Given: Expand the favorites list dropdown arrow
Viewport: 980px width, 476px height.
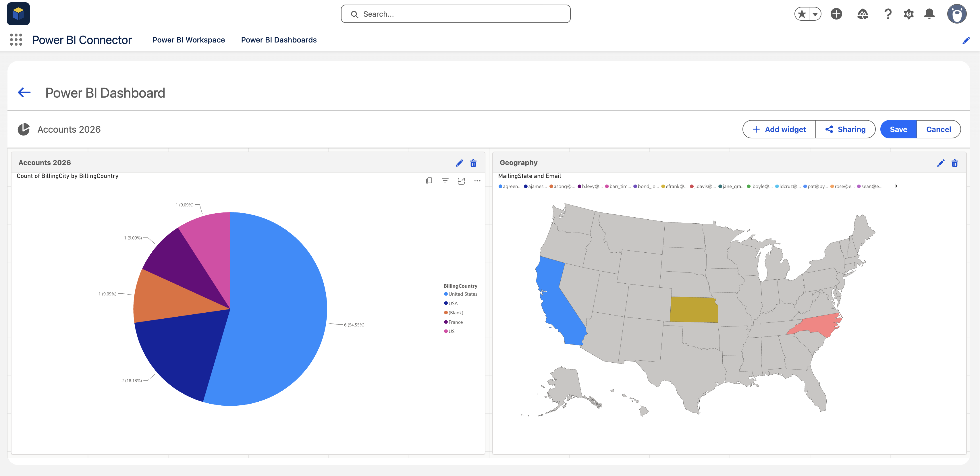Looking at the screenshot, I should coord(815,14).
